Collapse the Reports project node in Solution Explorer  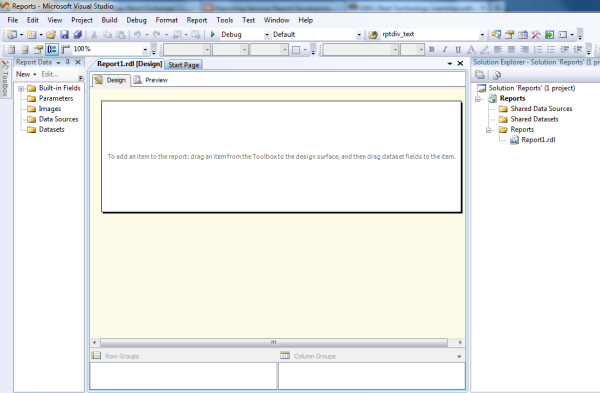(478, 99)
